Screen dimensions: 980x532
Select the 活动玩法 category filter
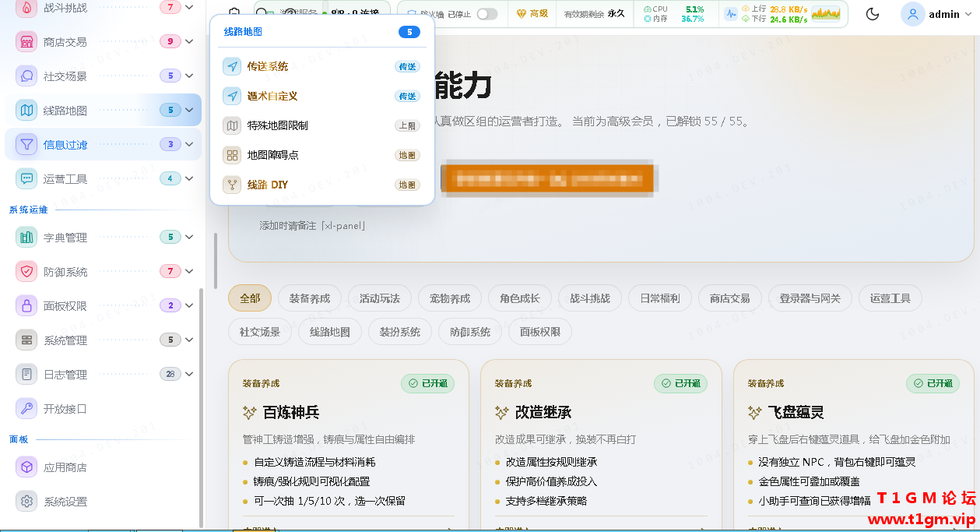pos(380,298)
